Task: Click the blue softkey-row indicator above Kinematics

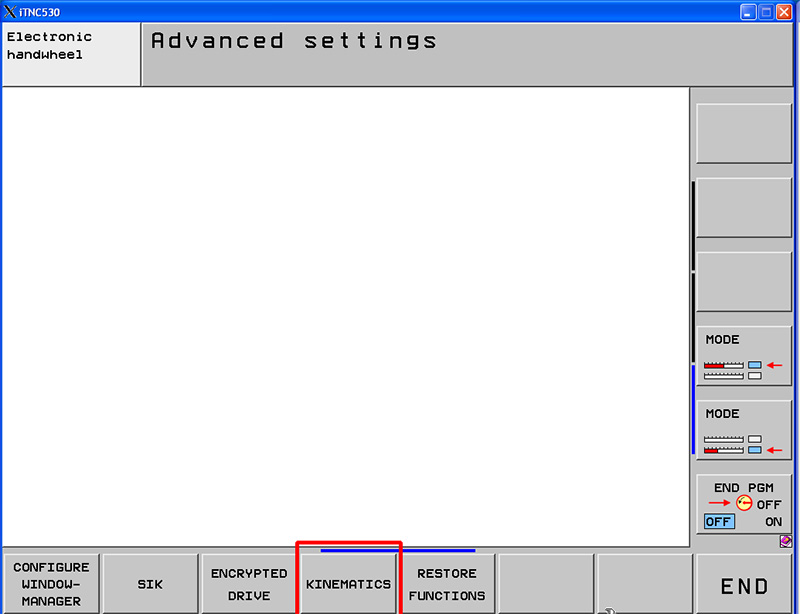Action: [397, 550]
